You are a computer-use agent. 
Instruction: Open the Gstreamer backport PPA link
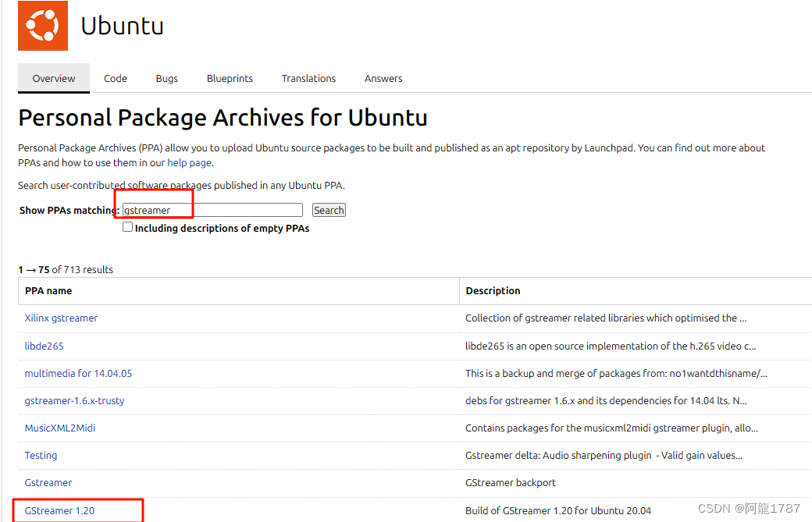[48, 483]
